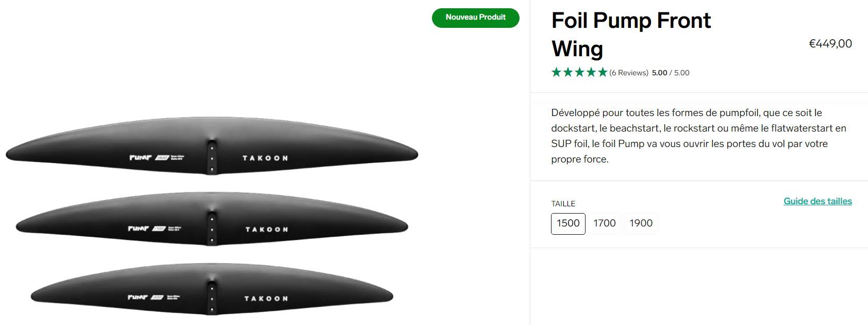
Task: Click the TAKOON logo on bottom wing
Action: 265,299
